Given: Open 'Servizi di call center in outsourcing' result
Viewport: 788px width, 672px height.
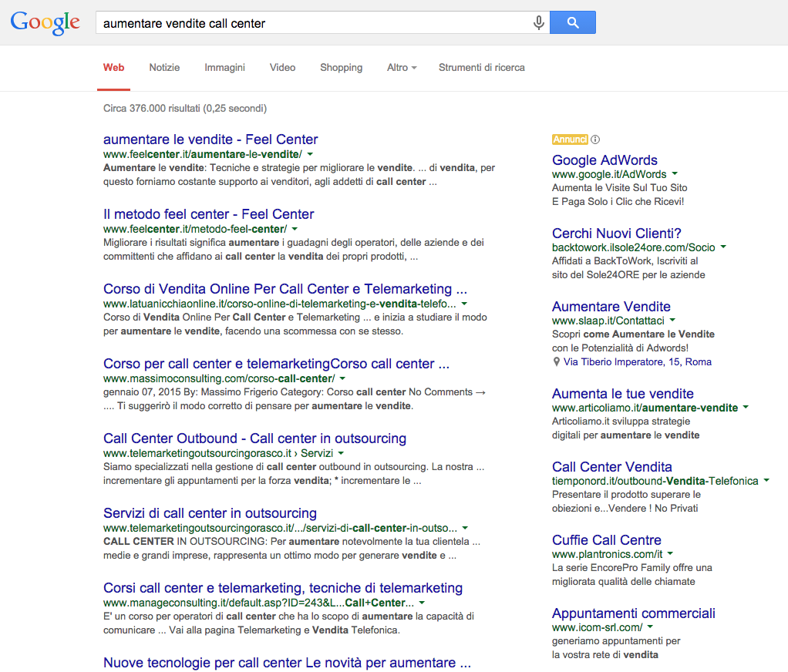Looking at the screenshot, I should click(210, 513).
